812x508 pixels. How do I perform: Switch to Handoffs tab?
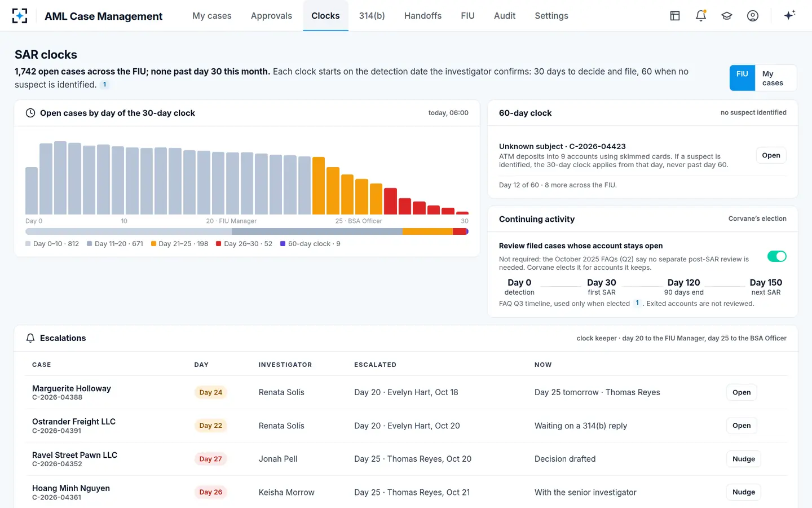pyautogui.click(x=423, y=16)
